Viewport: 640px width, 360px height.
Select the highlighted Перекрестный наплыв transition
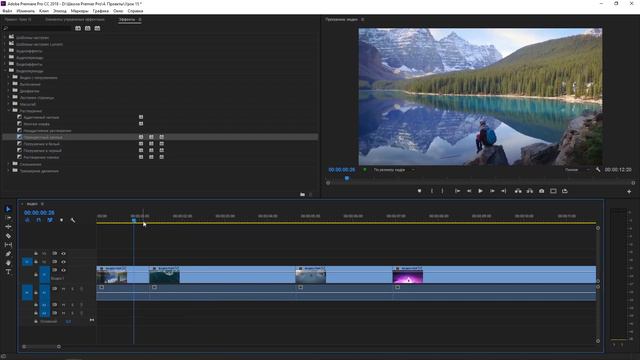click(x=160, y=137)
